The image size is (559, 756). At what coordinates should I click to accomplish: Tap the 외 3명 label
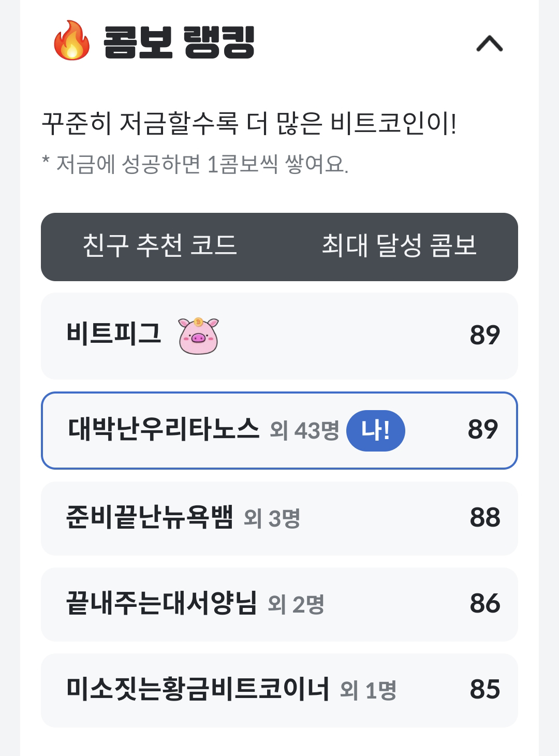[272, 518]
